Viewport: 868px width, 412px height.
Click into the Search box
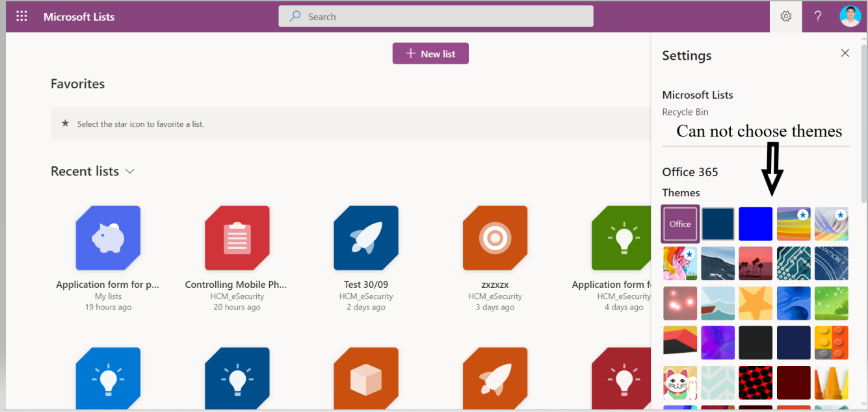436,16
